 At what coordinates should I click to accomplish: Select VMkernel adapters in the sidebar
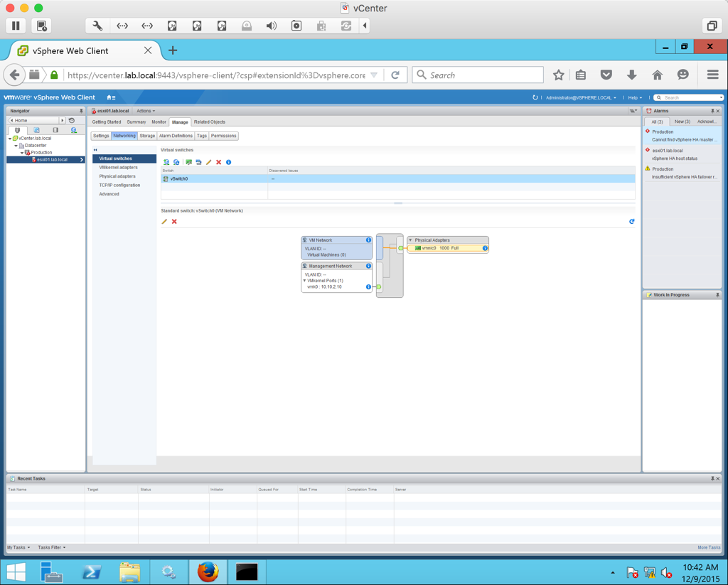point(118,168)
